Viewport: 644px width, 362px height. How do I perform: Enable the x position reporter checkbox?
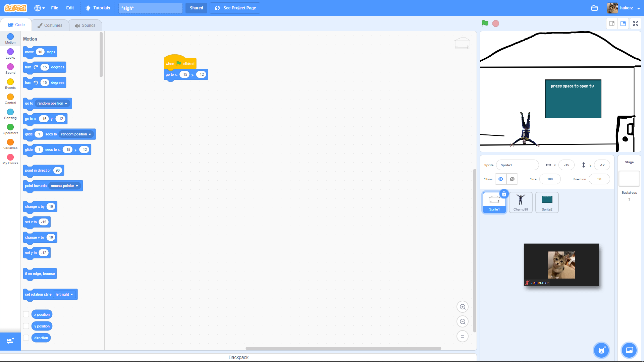[26, 314]
